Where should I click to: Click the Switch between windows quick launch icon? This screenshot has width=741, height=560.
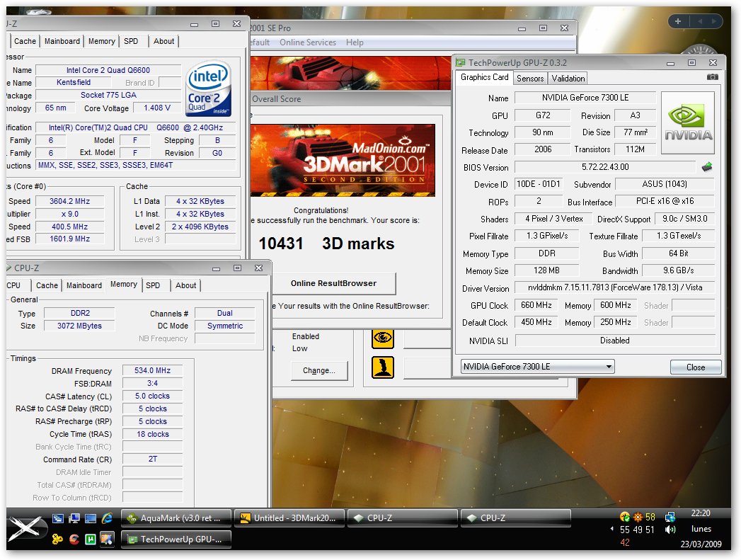pyautogui.click(x=57, y=518)
